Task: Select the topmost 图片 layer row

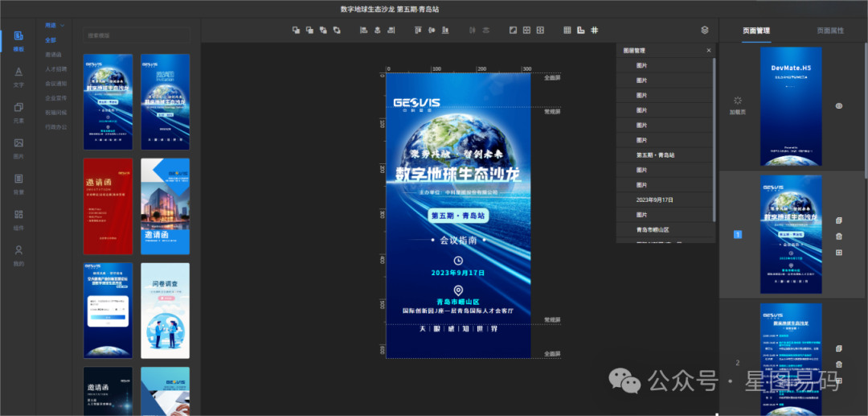Action: tap(665, 65)
